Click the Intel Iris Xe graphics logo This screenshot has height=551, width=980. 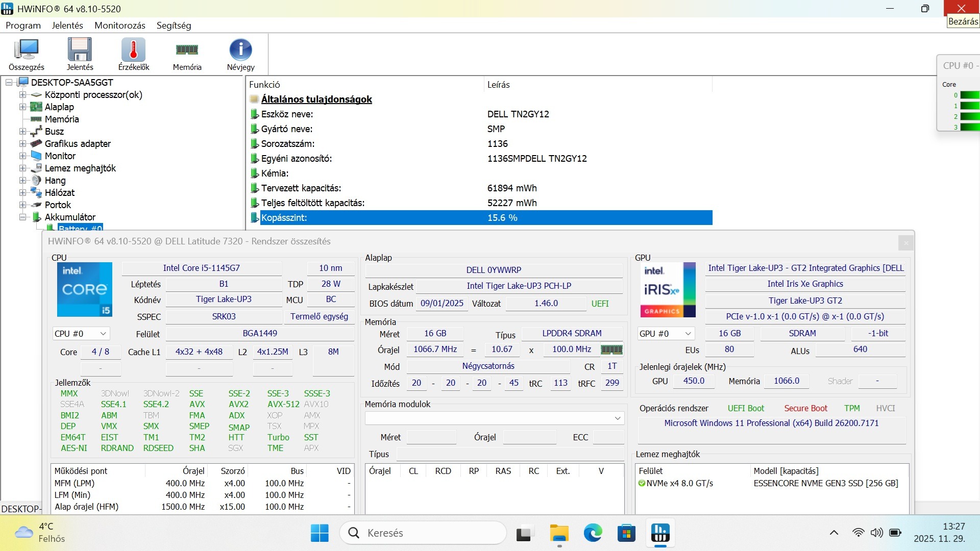[668, 290]
